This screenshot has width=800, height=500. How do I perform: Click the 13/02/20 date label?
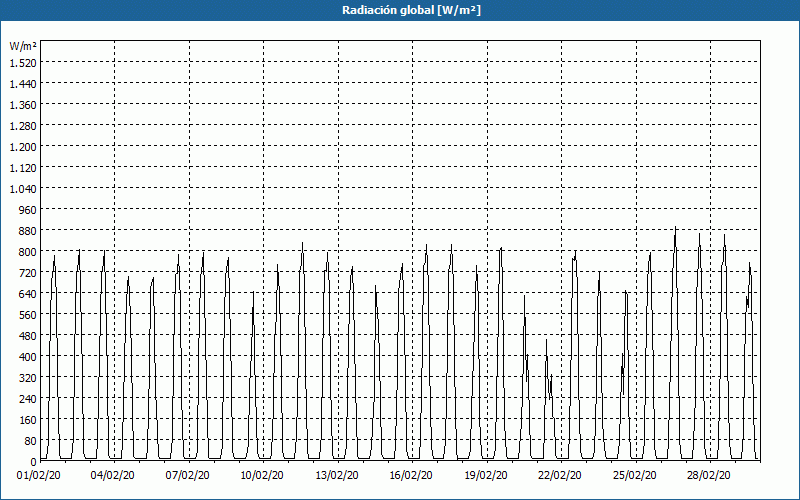click(336, 476)
